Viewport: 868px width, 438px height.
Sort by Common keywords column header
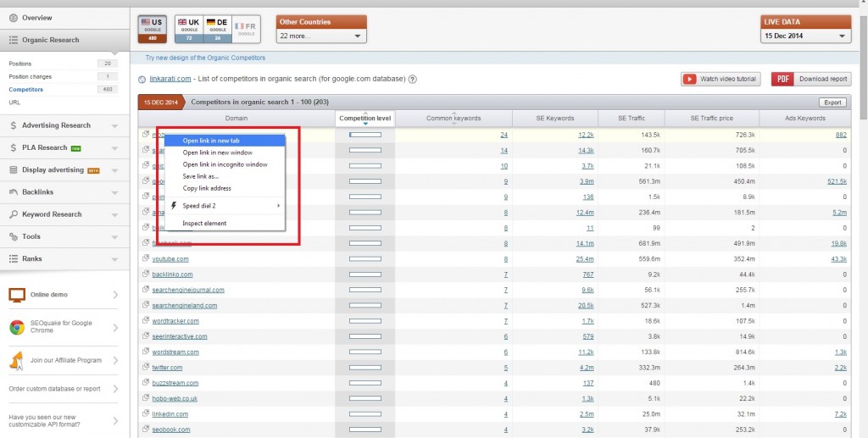[x=453, y=118]
